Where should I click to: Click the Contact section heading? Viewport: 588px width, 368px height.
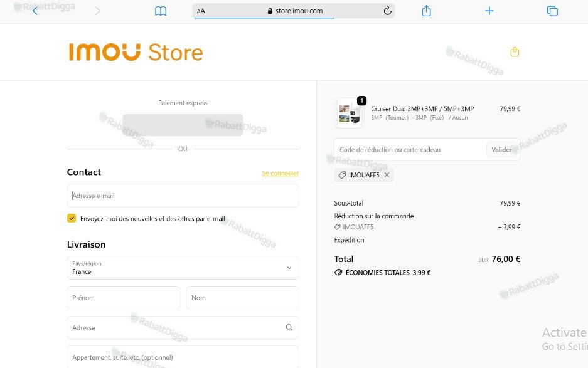pos(84,172)
